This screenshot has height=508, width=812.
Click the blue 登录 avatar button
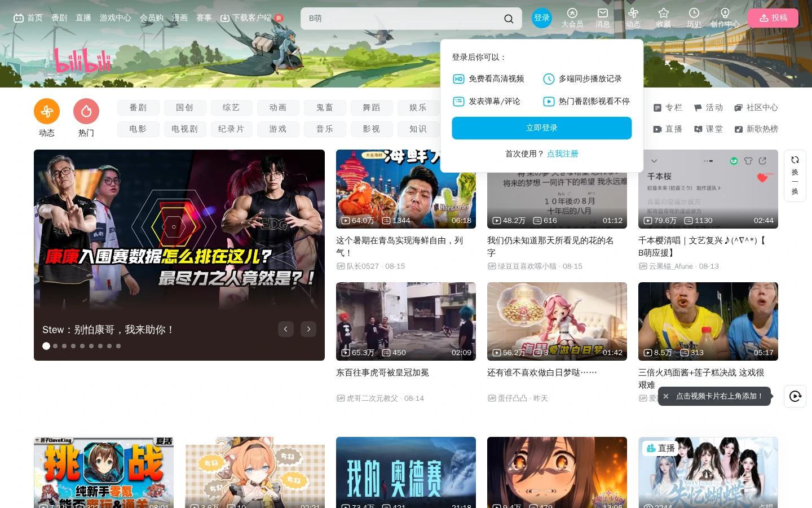[x=542, y=18]
